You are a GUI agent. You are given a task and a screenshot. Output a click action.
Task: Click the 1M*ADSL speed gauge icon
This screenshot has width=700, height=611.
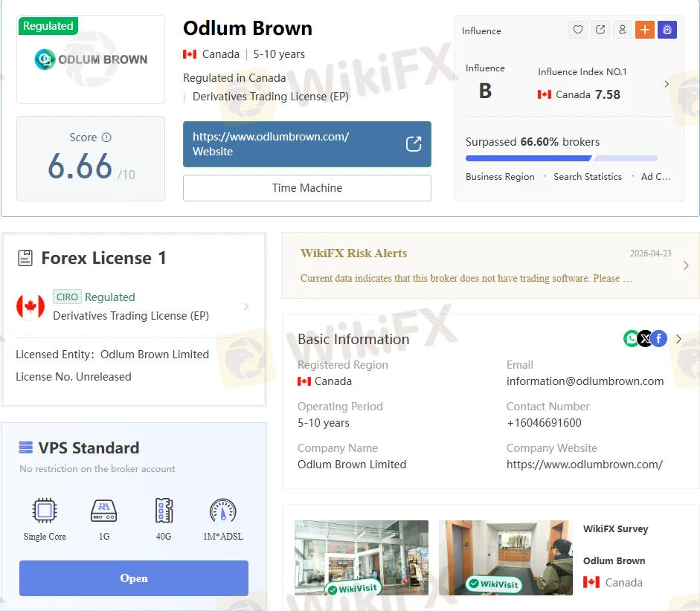(222, 510)
